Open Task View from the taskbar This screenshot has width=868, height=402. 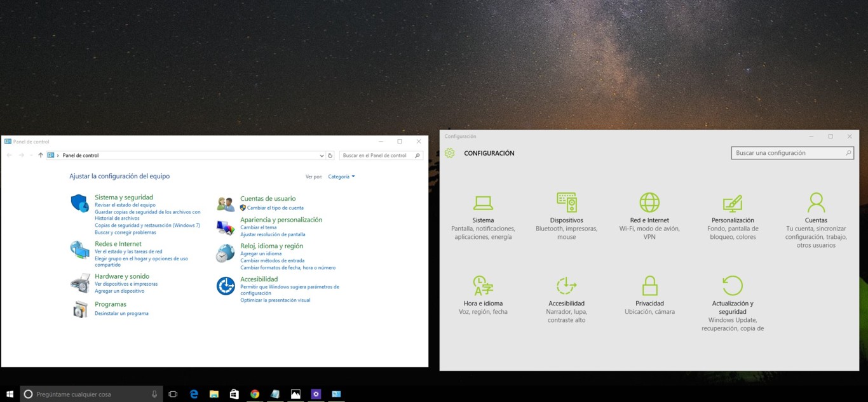click(x=173, y=394)
